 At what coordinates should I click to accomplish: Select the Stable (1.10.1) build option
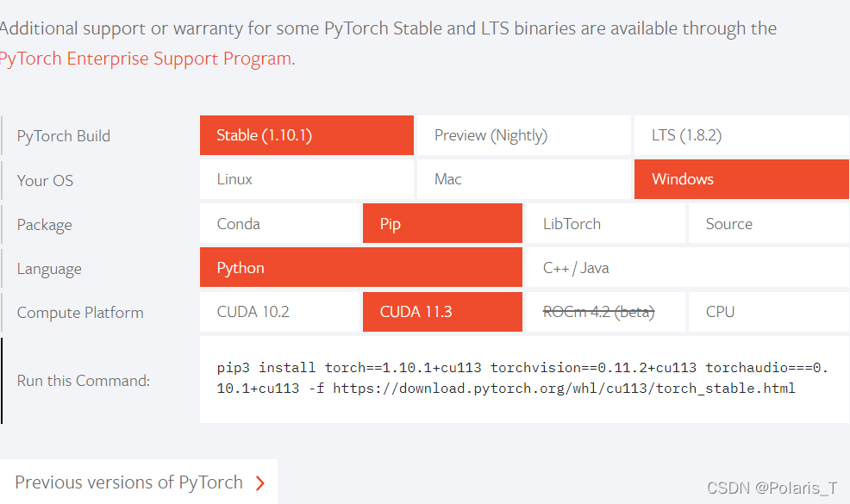tap(306, 135)
